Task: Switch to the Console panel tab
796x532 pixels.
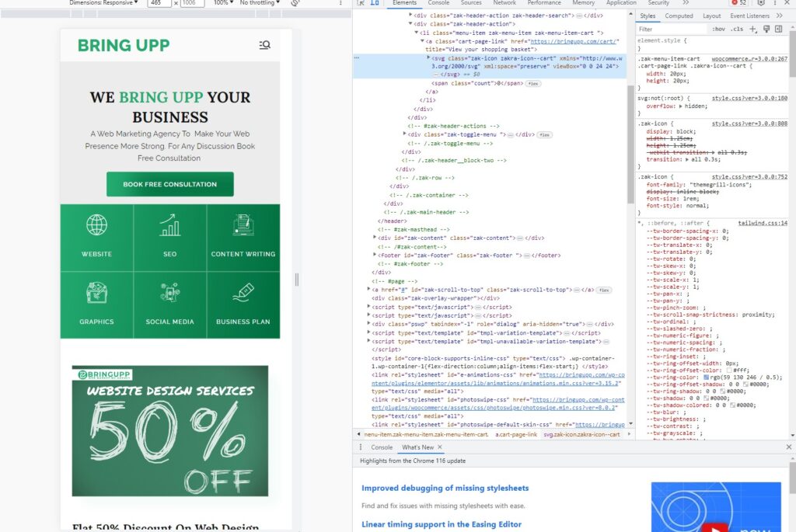Action: click(x=438, y=3)
